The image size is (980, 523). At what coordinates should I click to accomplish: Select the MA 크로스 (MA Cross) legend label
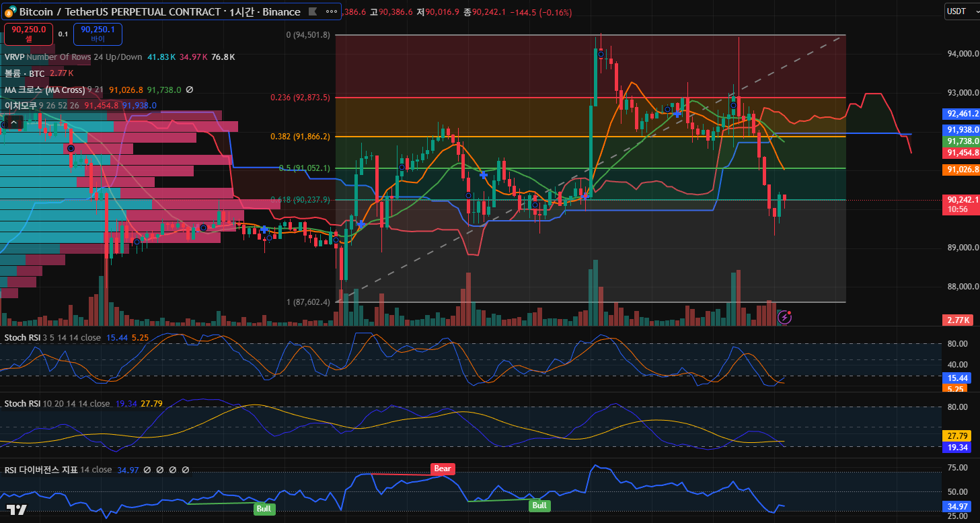click(x=44, y=90)
